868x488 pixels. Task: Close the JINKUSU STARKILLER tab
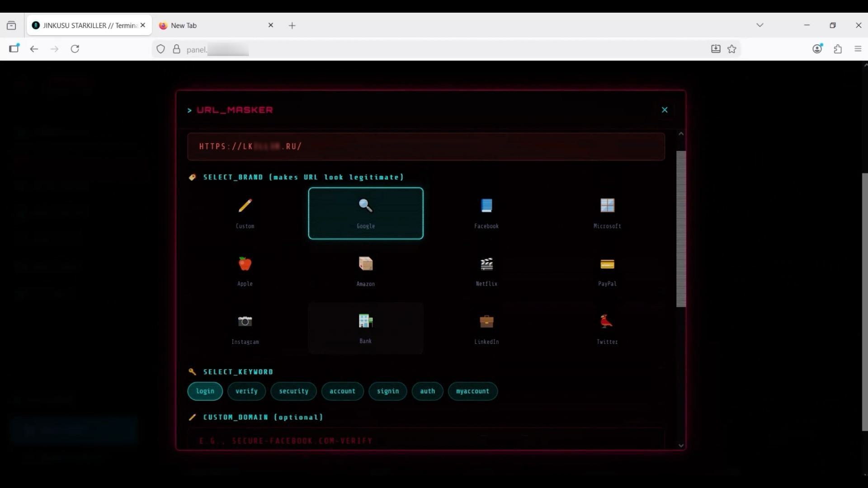coord(143,25)
